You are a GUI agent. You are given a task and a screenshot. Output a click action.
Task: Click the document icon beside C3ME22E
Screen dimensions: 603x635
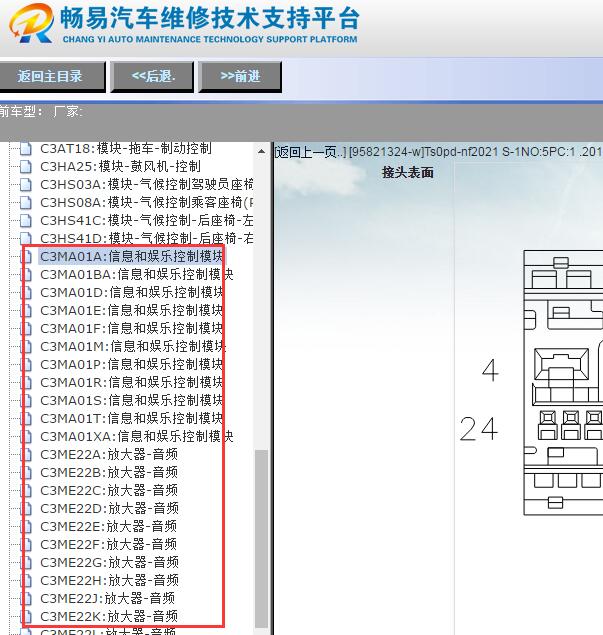click(x=27, y=526)
